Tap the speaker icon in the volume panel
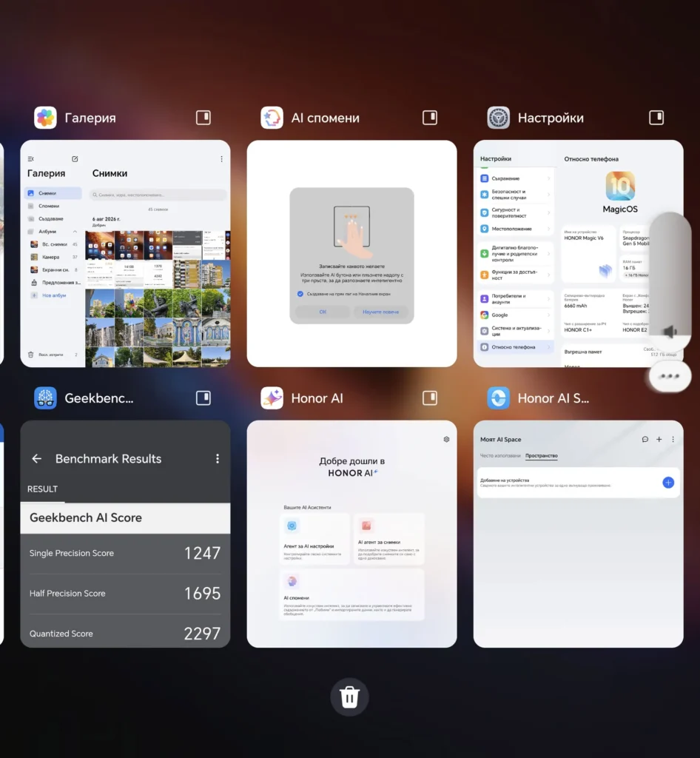The height and width of the screenshot is (758, 700). point(670,332)
